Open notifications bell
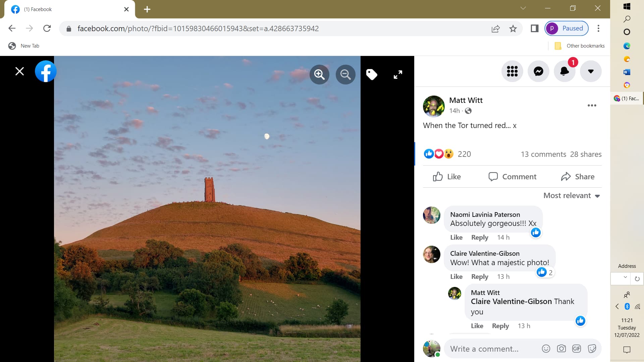This screenshot has height=362, width=644. pyautogui.click(x=565, y=71)
